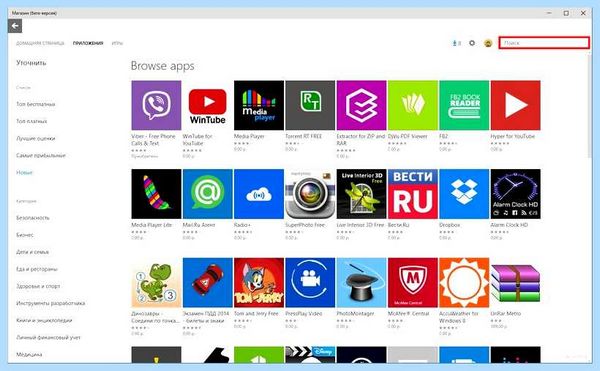Select the Alarm Clock HD tile

(515, 194)
